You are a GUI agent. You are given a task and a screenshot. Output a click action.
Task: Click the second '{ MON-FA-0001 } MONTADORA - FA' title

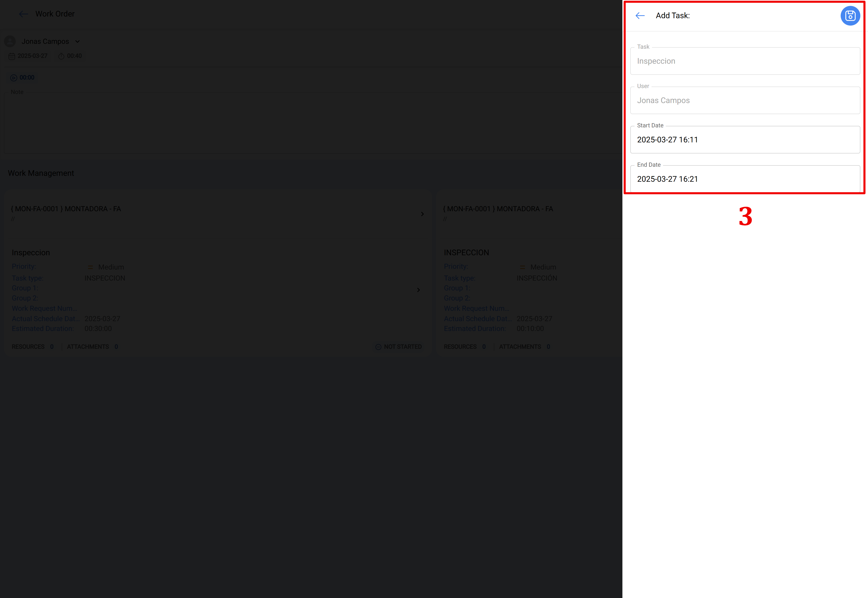tap(498, 209)
